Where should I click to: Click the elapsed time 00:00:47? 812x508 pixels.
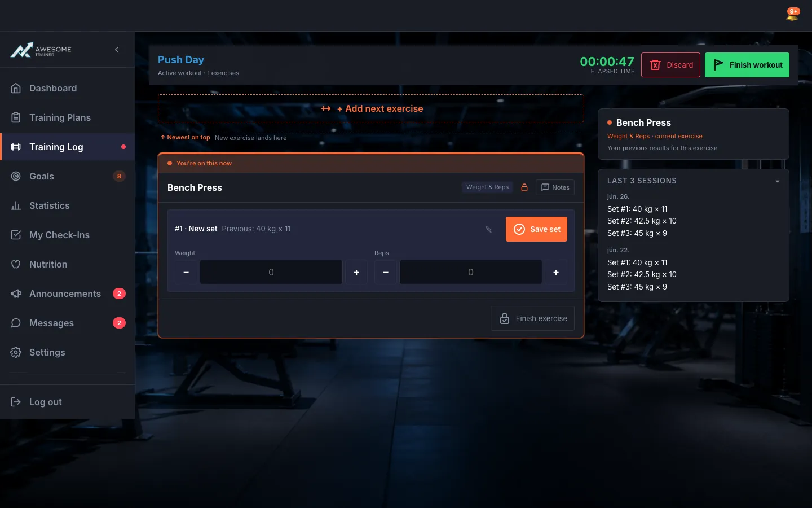pyautogui.click(x=607, y=61)
